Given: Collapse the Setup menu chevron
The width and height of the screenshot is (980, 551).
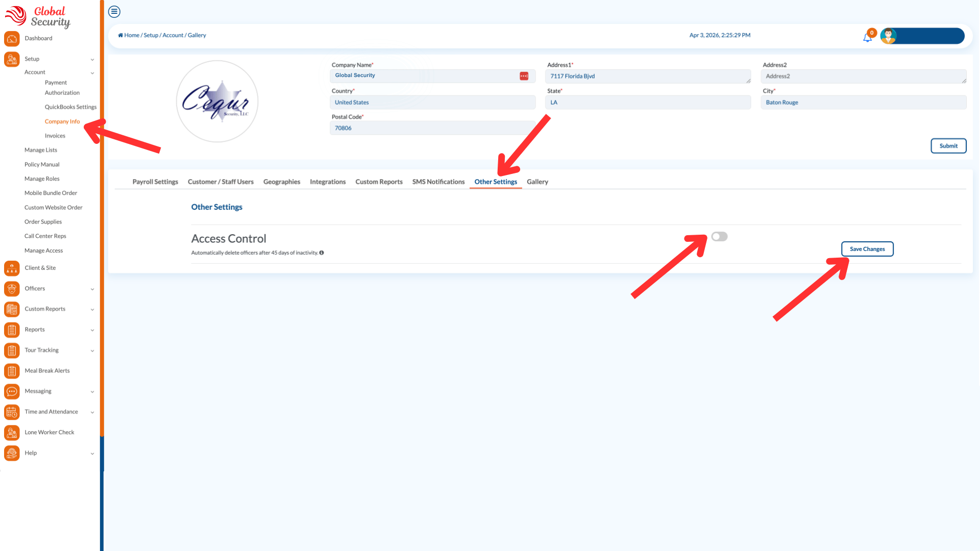Looking at the screenshot, I should [x=92, y=59].
